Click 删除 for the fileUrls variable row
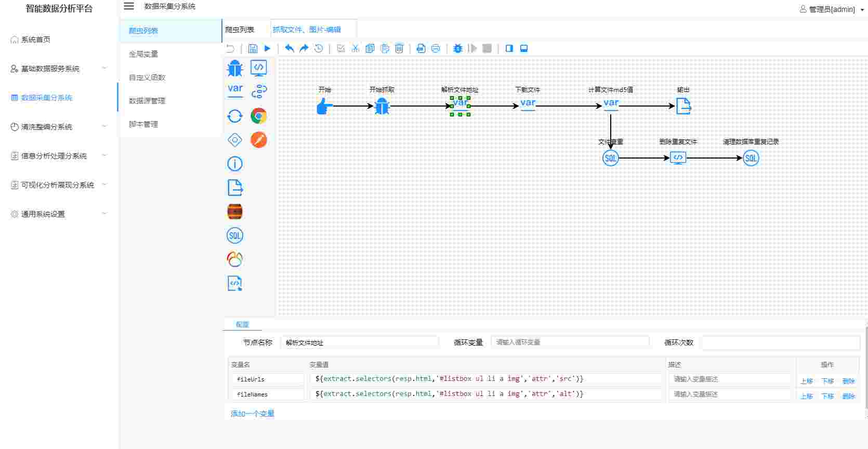The height and width of the screenshot is (449, 868). click(x=848, y=381)
